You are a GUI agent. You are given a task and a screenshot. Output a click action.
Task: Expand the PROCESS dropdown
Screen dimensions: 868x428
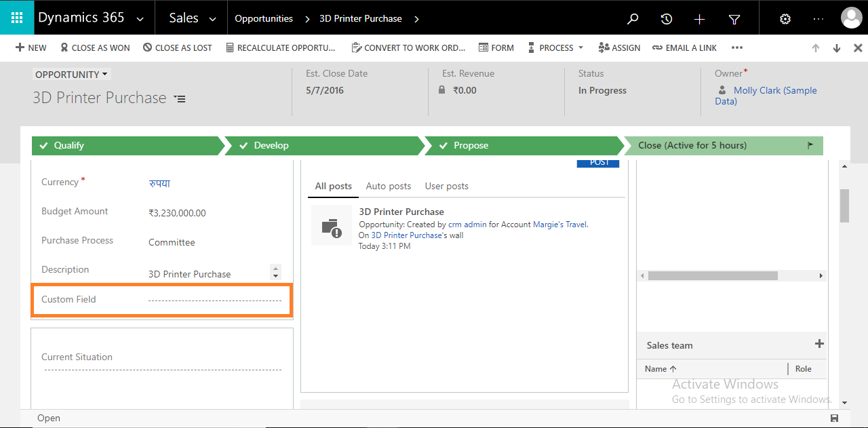point(580,47)
